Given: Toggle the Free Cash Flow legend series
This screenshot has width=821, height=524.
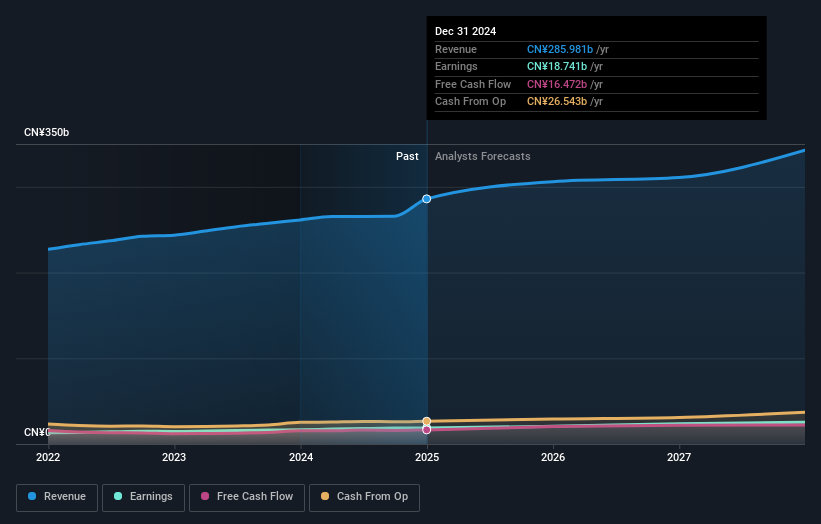Looking at the screenshot, I should tap(247, 497).
